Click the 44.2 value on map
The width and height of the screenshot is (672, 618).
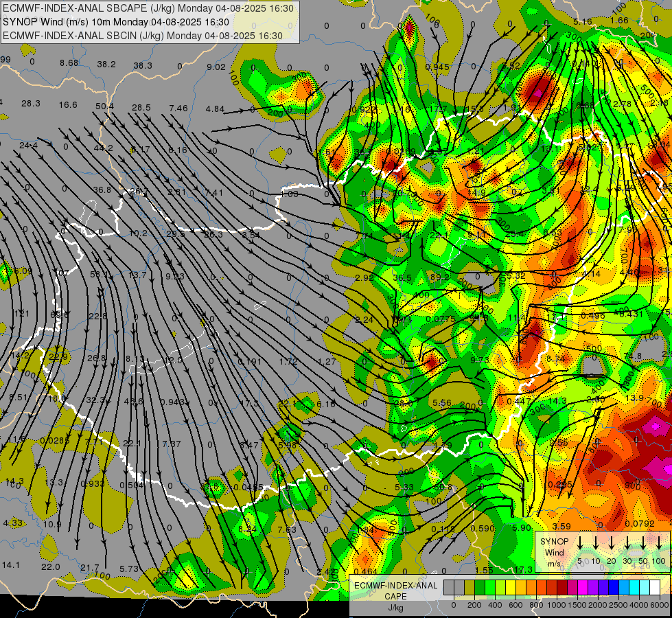pyautogui.click(x=103, y=148)
